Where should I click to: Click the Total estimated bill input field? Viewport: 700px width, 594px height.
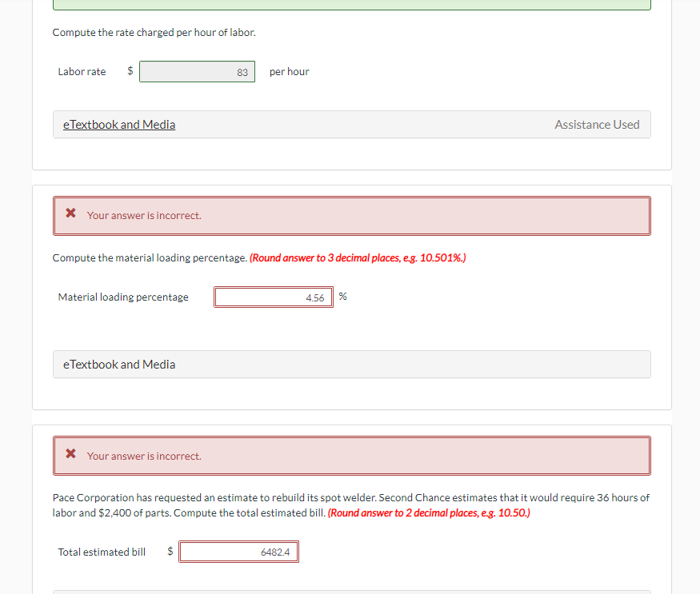[239, 552]
